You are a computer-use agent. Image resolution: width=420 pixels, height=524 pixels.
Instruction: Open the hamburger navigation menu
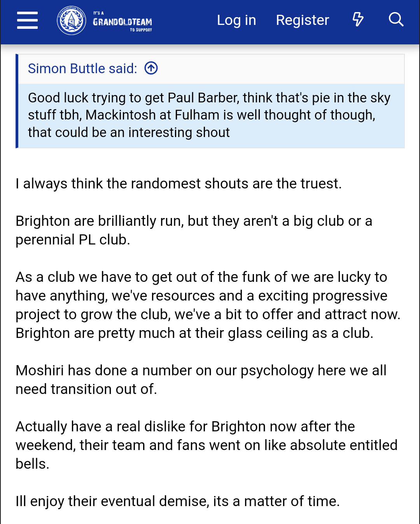(x=27, y=20)
